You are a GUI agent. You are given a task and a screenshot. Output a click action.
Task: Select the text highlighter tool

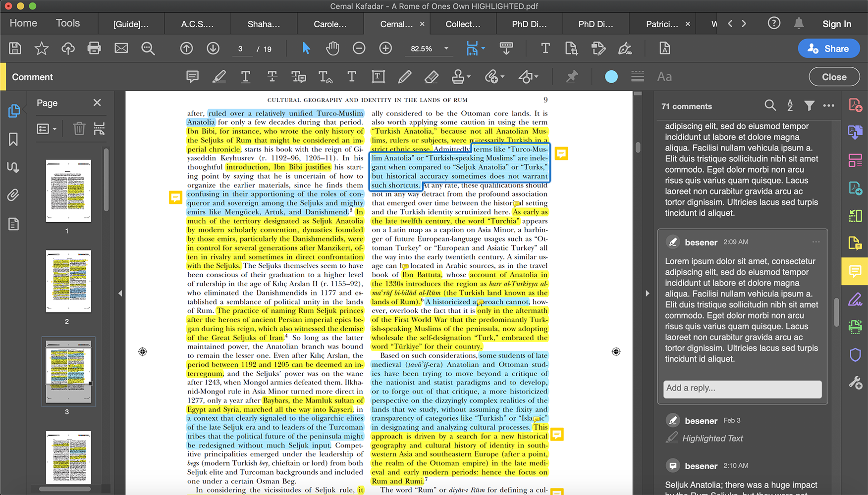219,77
